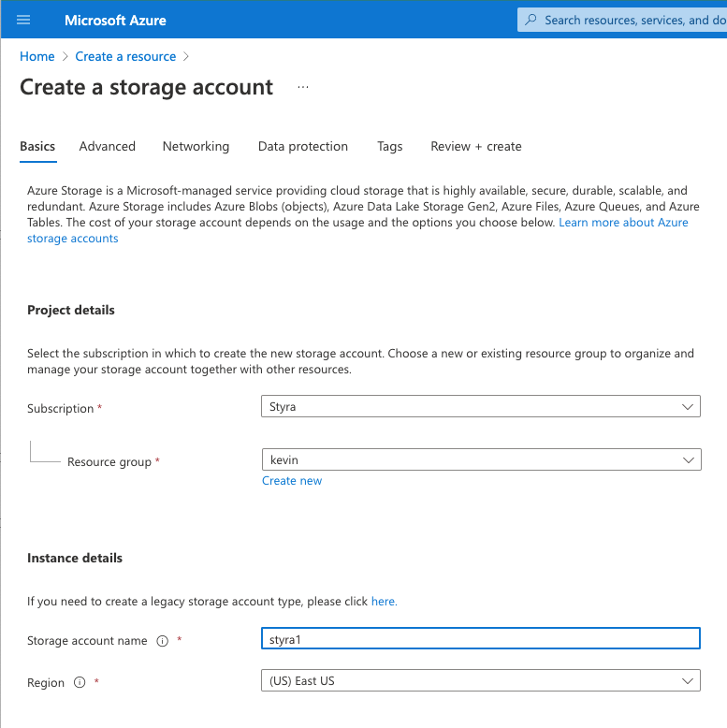Image resolution: width=727 pixels, height=728 pixels.
Task: Switch to the Advanced tab
Action: pyautogui.click(x=108, y=146)
